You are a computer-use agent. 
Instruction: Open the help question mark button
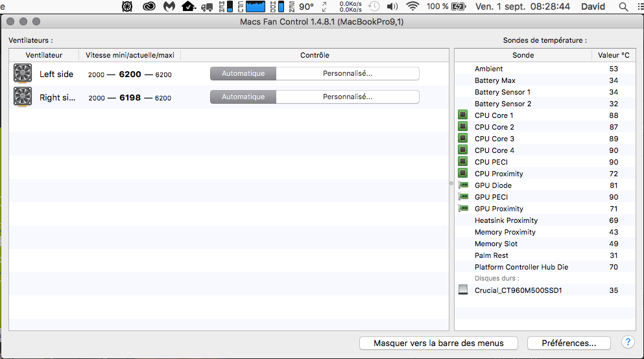(628, 342)
